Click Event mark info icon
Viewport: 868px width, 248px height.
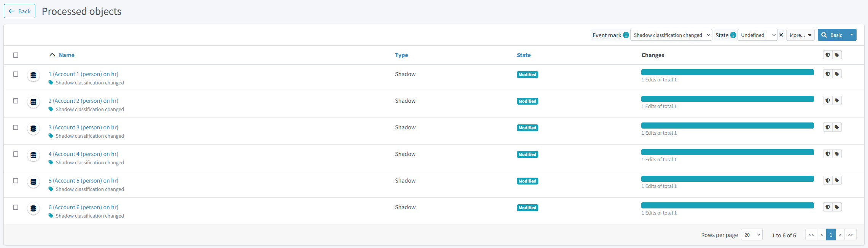click(626, 35)
